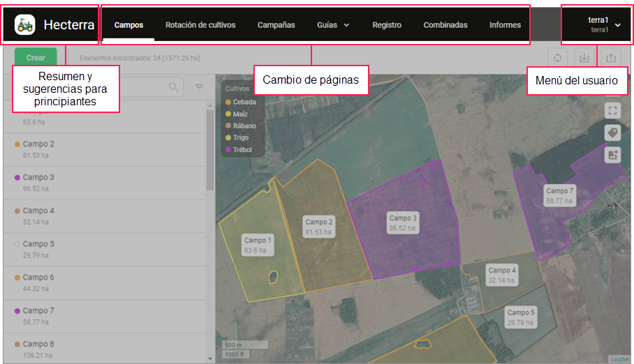Click the export/share icon button
The image size is (634, 364).
coord(611,58)
